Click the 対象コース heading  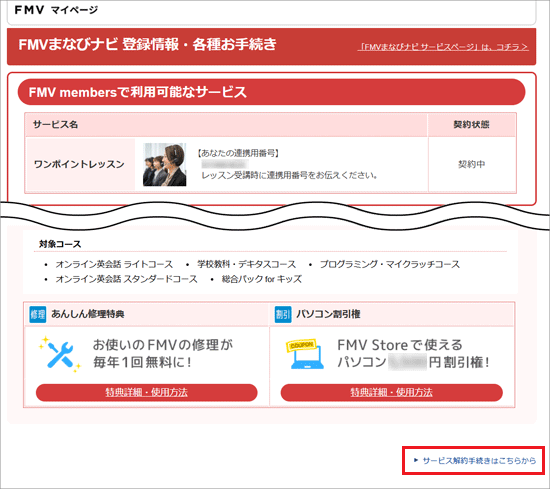[60, 244]
